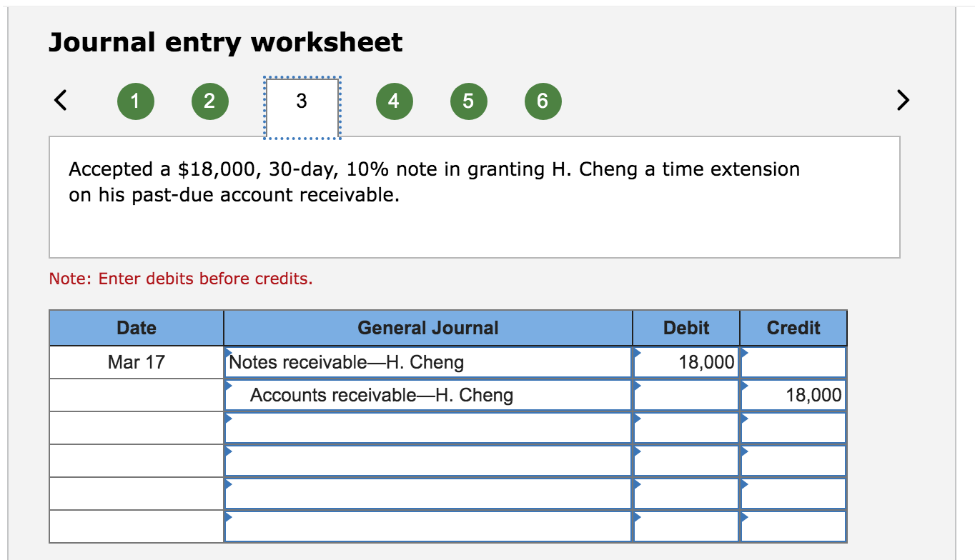Click the fifth row debit field
This screenshot has width=975, height=560.
pos(686,494)
